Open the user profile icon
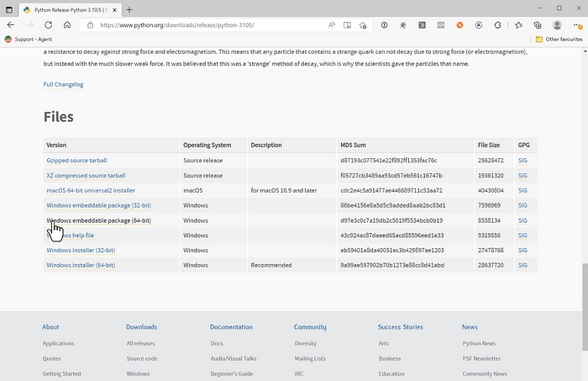 pyautogui.click(x=557, y=25)
